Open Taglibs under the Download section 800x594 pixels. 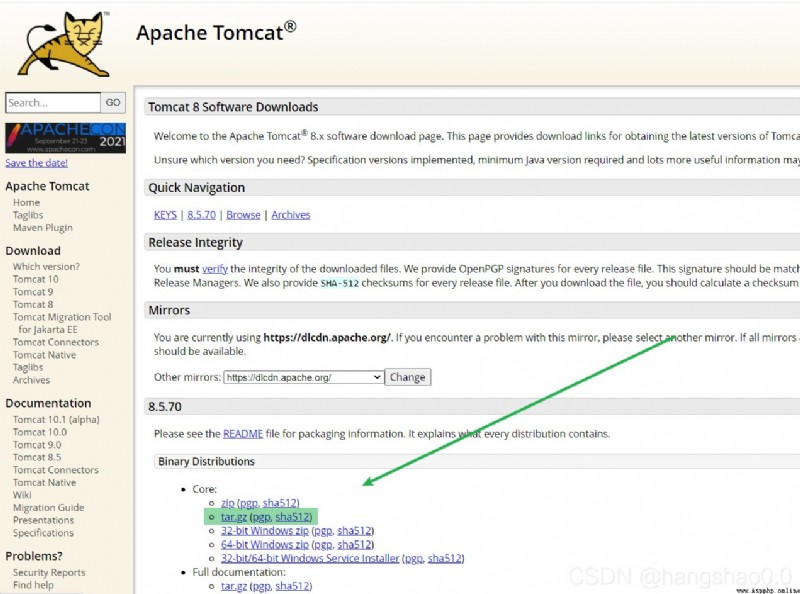pyautogui.click(x=28, y=367)
